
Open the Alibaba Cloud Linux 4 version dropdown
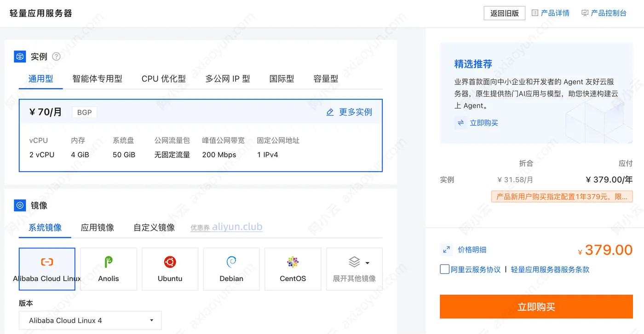(90, 321)
